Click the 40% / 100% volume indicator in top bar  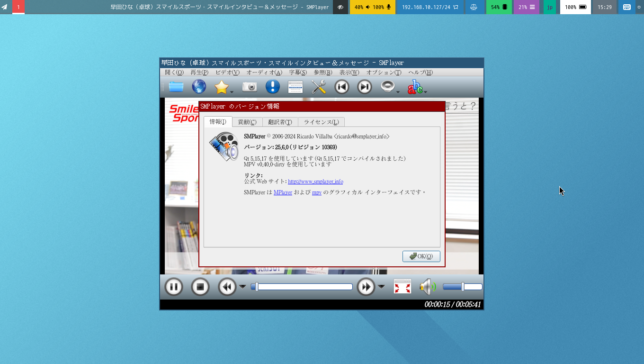point(373,7)
